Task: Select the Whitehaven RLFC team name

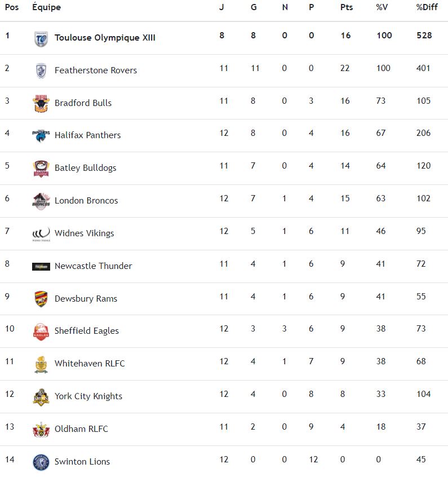Action: pyautogui.click(x=90, y=364)
